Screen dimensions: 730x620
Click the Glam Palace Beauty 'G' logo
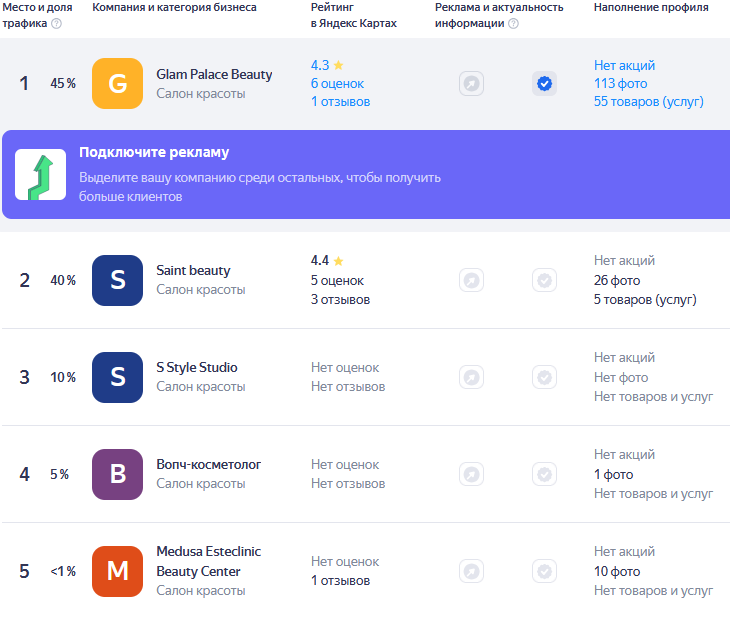(117, 83)
